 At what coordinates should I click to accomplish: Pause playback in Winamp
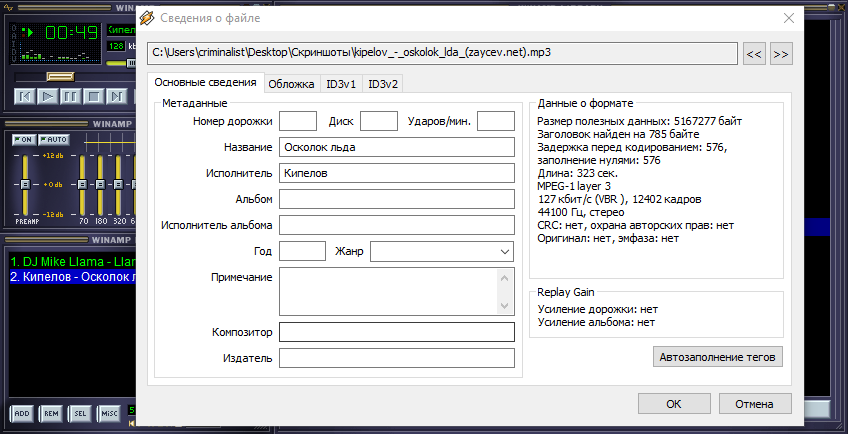click(x=70, y=96)
